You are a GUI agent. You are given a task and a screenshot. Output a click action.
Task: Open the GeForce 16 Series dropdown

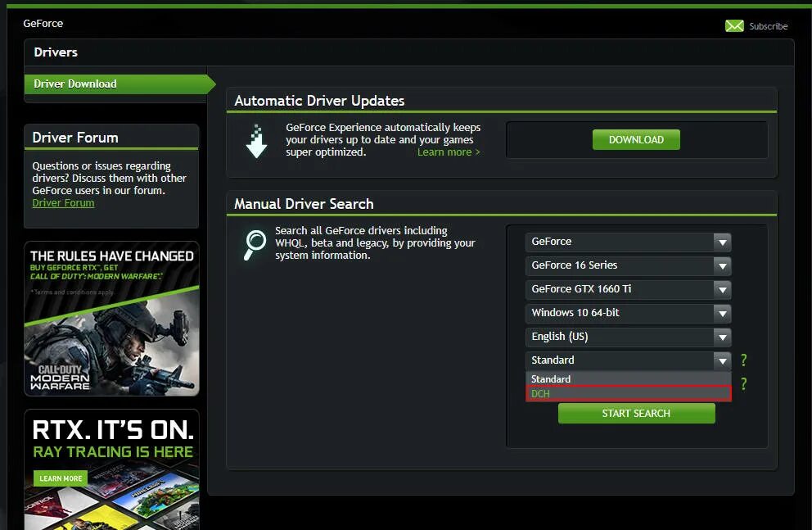(x=628, y=265)
